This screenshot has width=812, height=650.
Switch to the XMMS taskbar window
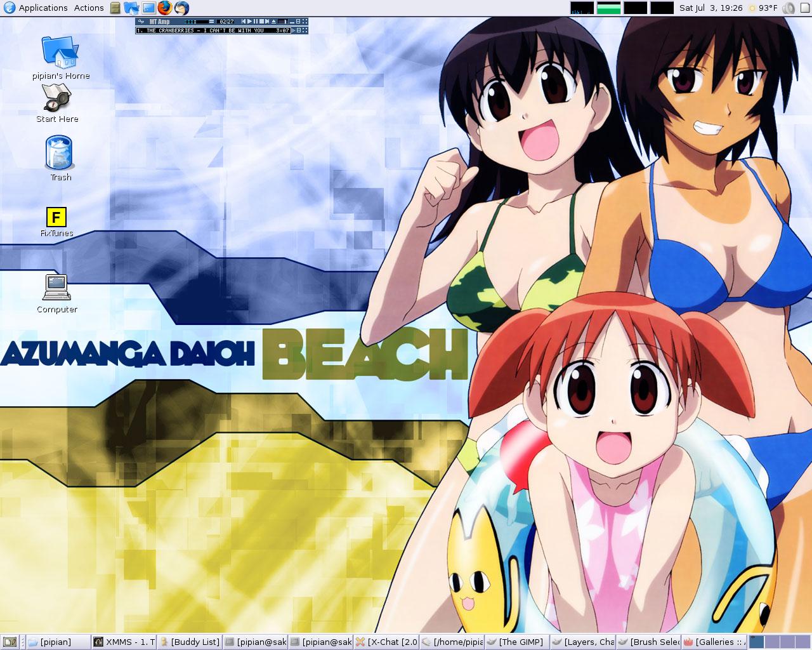click(x=124, y=642)
